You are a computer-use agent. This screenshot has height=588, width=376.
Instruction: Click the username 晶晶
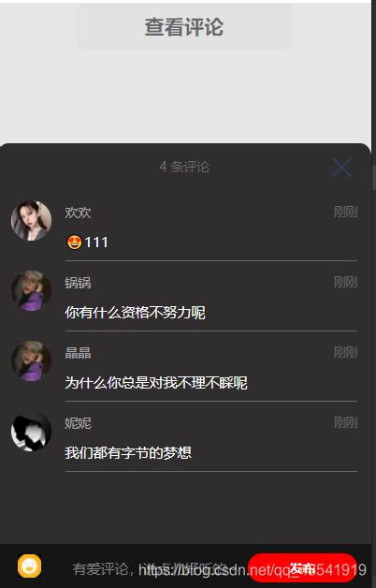pos(78,353)
